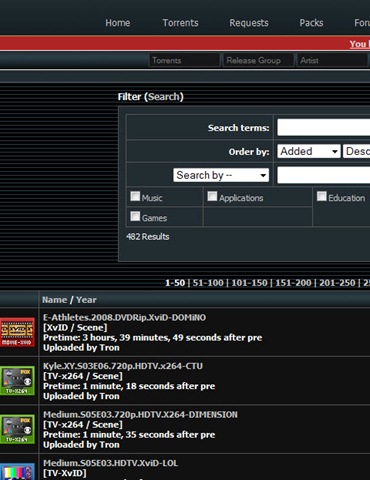The height and width of the screenshot is (480, 370).
Task: Go to results page 201-250
Action: pos(337,283)
